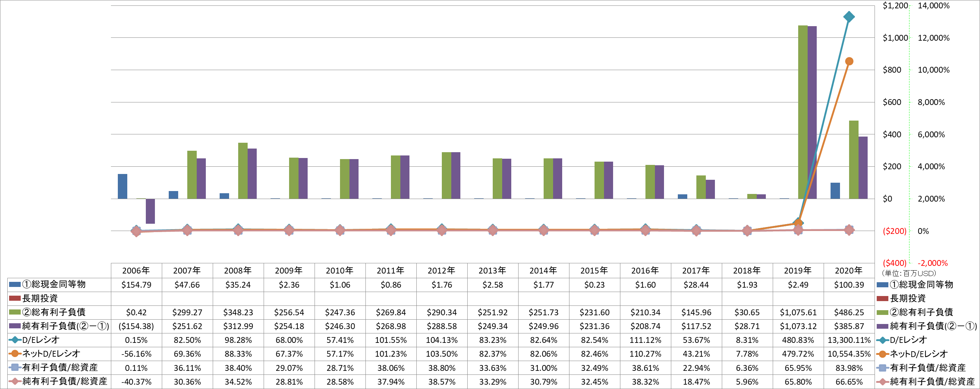This screenshot has width=980, height=389.
Task: Click the 2019年 column header
Action: [798, 271]
